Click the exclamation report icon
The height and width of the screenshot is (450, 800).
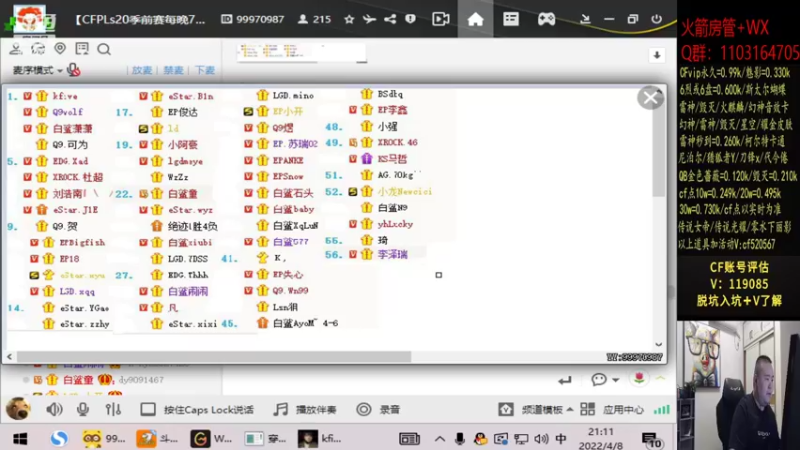[410, 19]
